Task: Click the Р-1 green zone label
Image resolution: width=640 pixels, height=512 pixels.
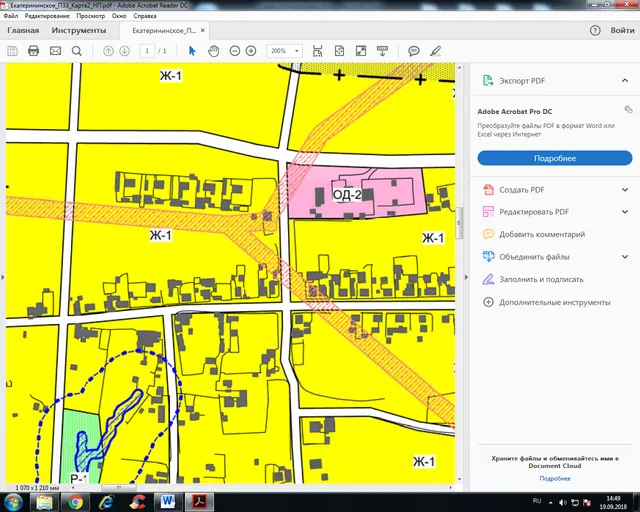Action: (79, 478)
